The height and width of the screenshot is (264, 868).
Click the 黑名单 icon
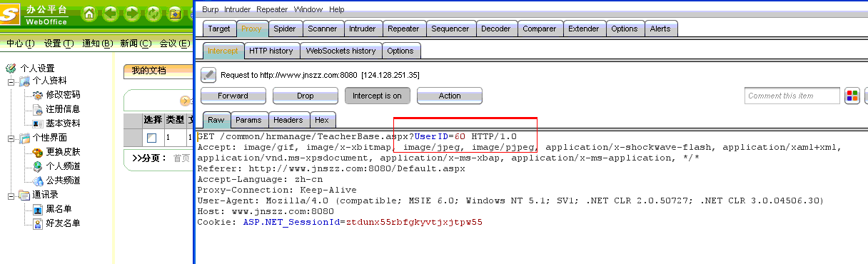(38, 209)
